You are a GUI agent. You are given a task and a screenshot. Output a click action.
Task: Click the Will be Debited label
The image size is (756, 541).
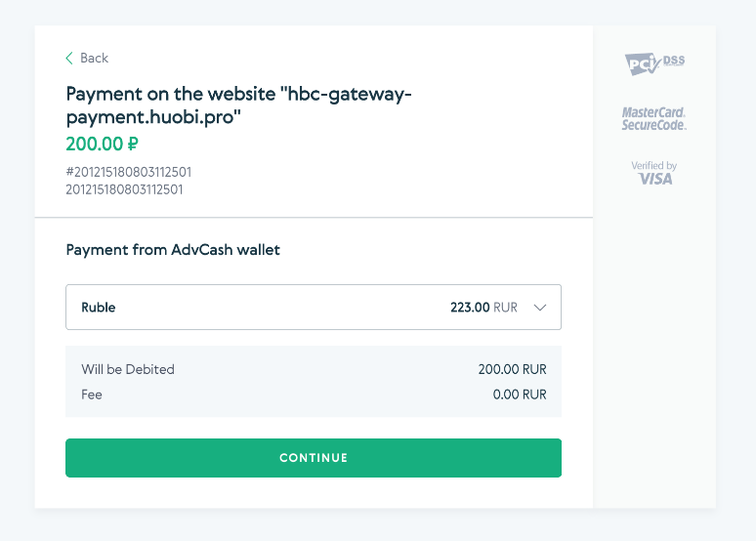pos(128,369)
